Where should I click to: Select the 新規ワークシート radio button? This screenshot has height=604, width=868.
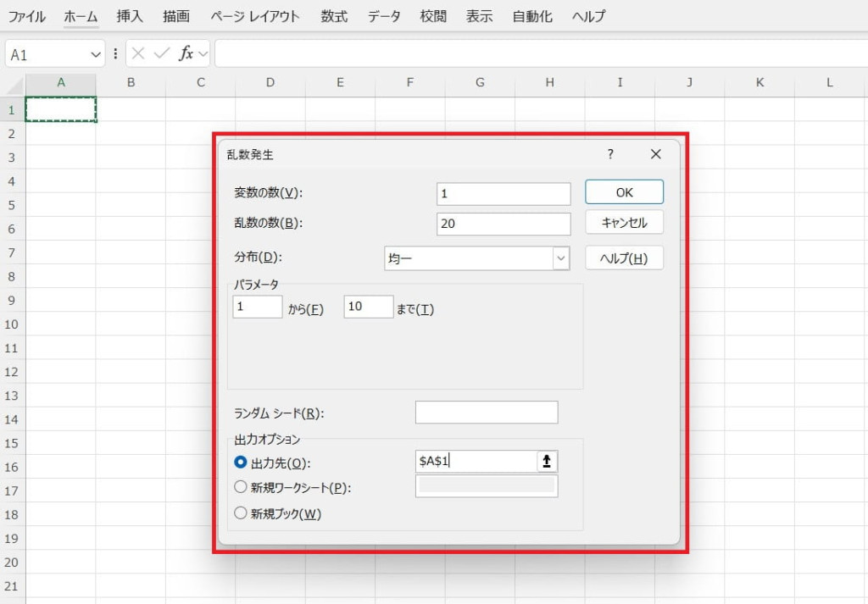pos(240,487)
